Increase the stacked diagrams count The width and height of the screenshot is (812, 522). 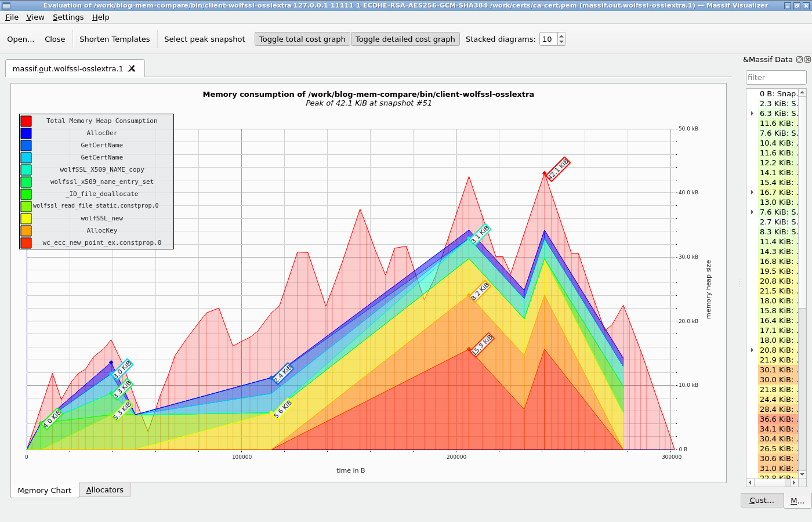[561, 36]
